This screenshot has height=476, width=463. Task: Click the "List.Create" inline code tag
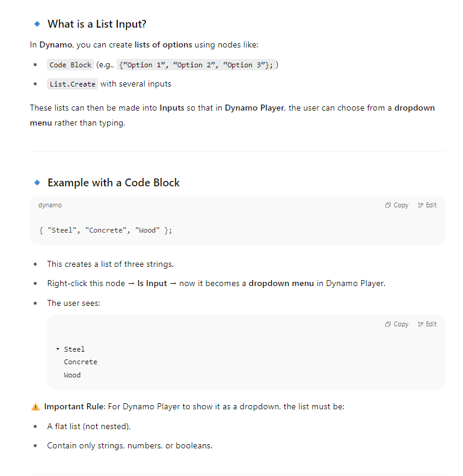(x=72, y=84)
